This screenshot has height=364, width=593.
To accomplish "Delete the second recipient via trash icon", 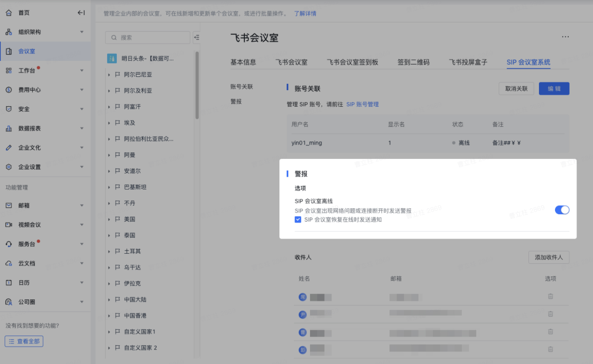I will pos(550,314).
